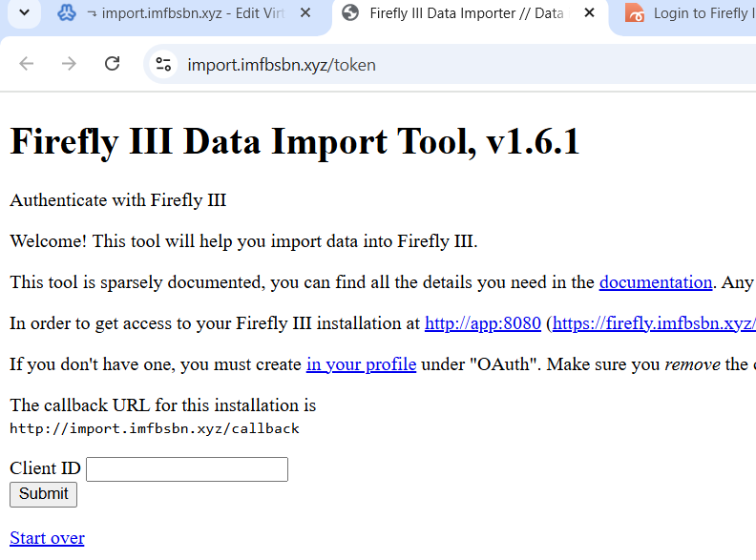Select the Firefly III Data Importer tab

pos(466,14)
